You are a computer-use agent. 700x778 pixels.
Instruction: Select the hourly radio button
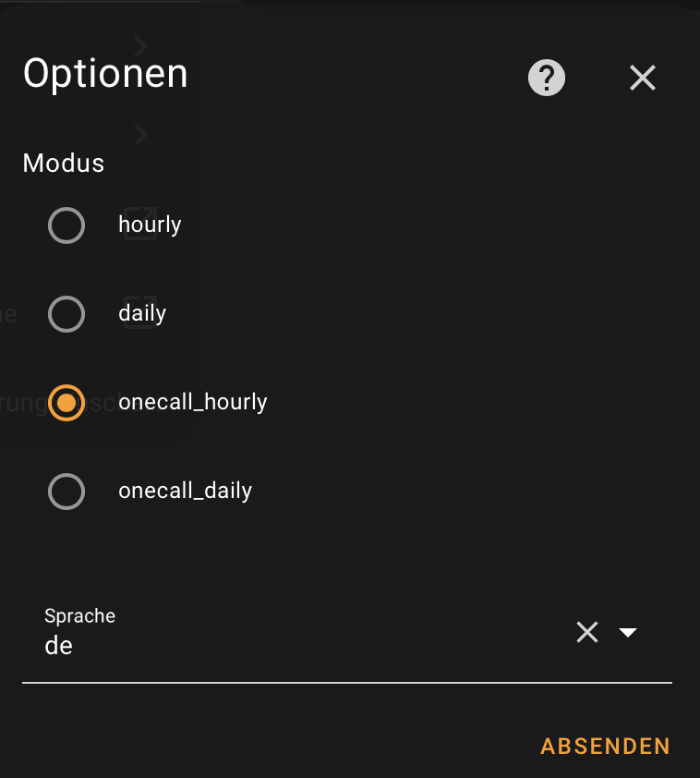[66, 225]
